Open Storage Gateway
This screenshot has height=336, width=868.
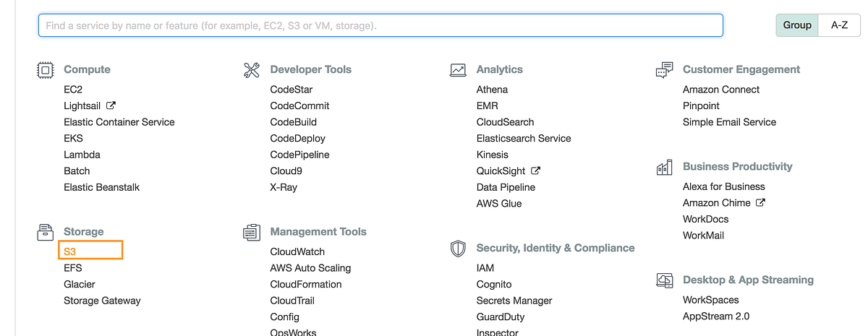click(102, 301)
